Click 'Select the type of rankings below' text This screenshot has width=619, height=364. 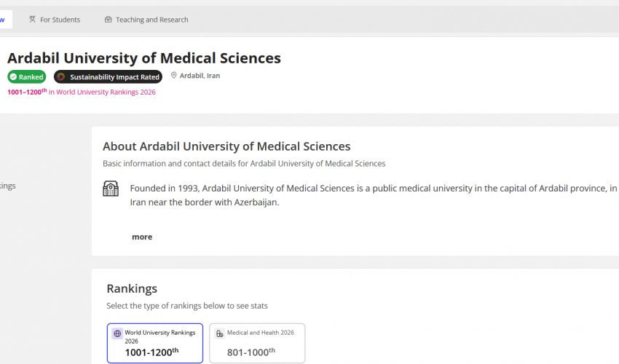[187, 306]
